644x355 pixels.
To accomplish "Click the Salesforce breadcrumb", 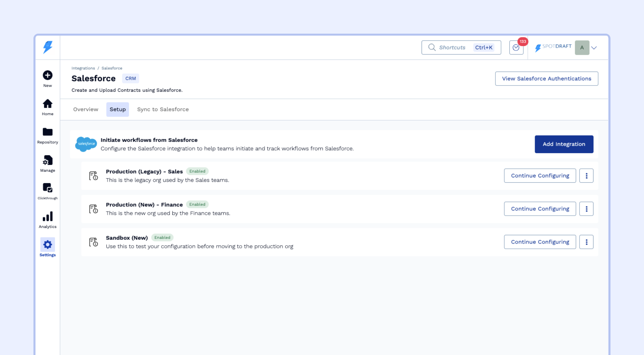I will click(x=112, y=68).
